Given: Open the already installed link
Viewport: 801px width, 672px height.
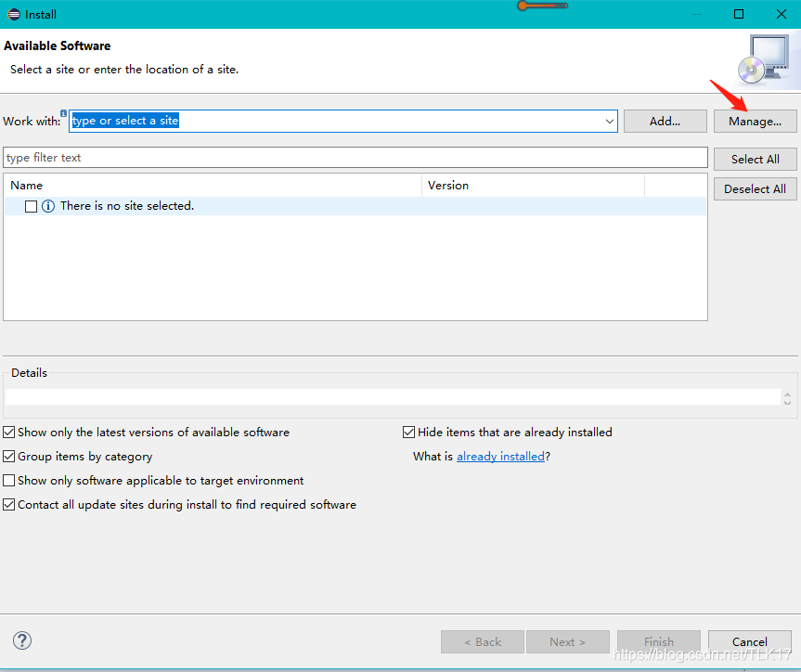Looking at the screenshot, I should coord(500,457).
